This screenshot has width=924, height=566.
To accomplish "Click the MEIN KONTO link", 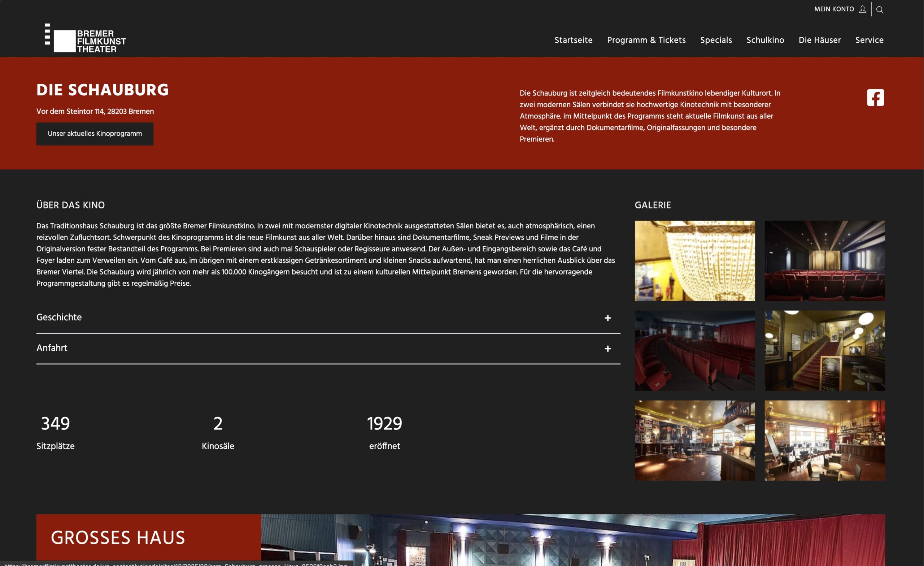I will click(x=834, y=9).
